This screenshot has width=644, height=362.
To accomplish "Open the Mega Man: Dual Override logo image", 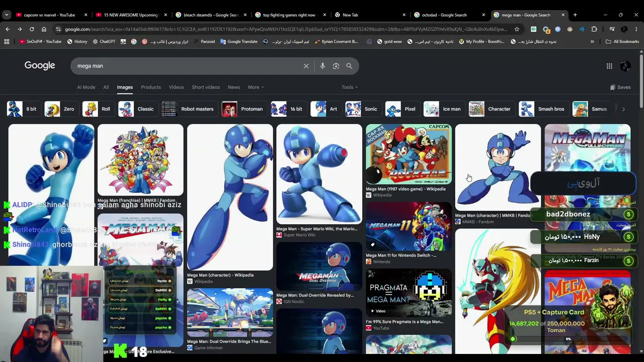I will (319, 266).
